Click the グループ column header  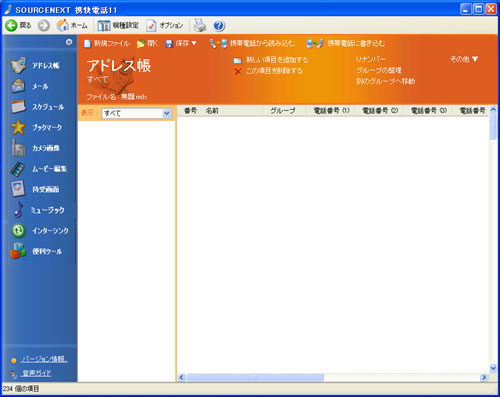point(283,111)
